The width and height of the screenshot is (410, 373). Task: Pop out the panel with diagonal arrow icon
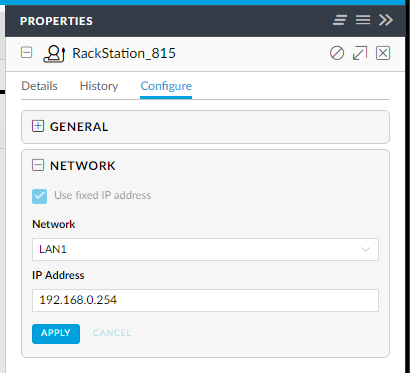(360, 53)
